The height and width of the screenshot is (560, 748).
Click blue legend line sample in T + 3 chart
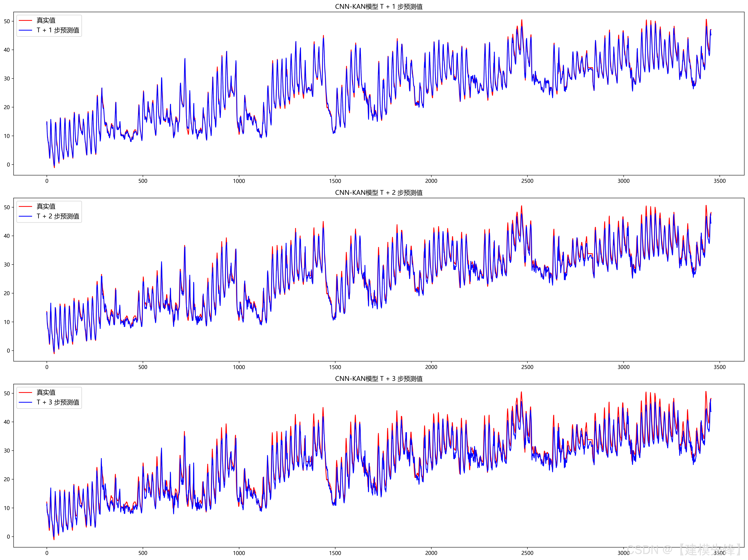pos(25,402)
